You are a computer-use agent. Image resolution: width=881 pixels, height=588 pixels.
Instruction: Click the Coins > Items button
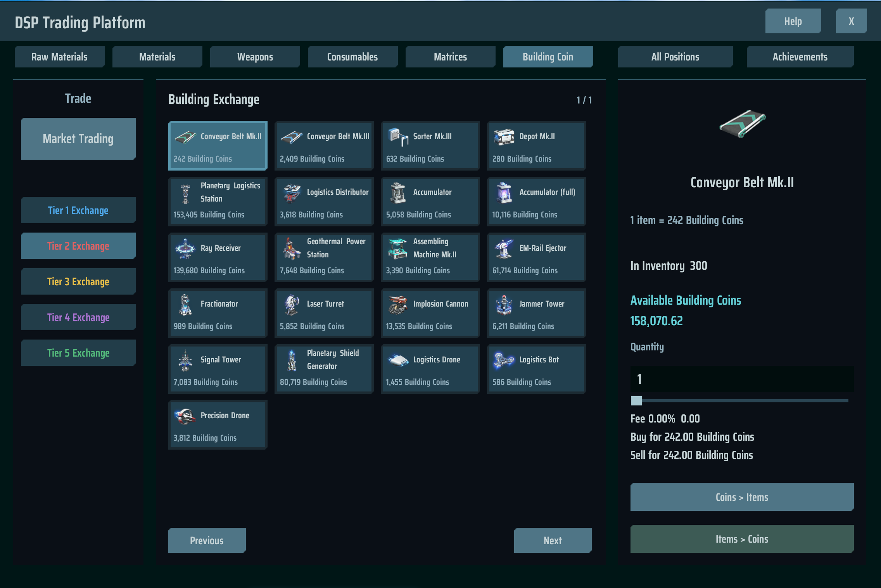point(742,497)
